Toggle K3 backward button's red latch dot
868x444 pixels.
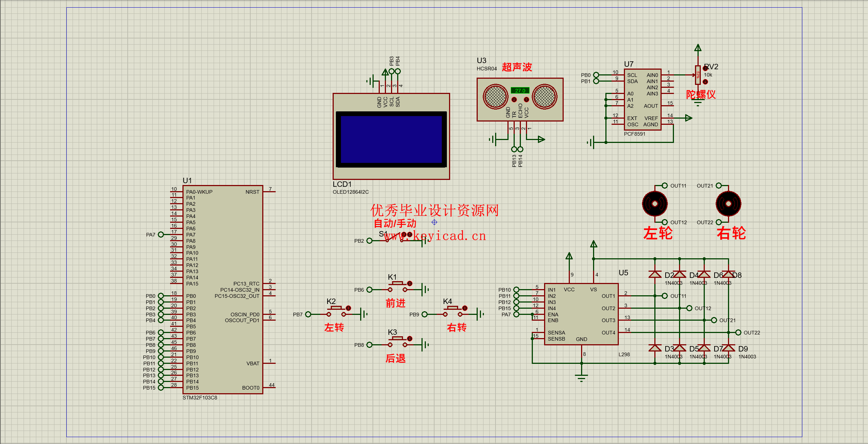coord(410,338)
